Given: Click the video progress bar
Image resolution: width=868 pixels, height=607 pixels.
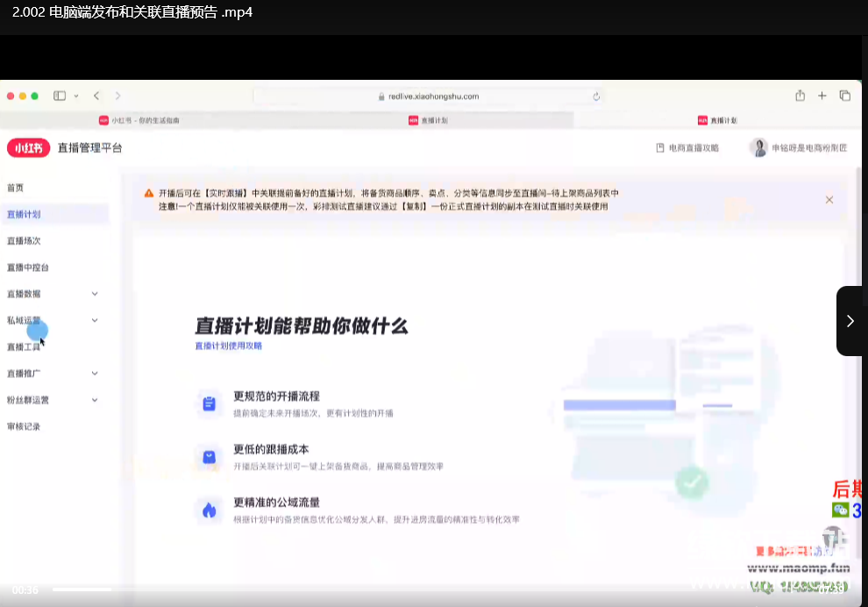Looking at the screenshot, I should tap(351, 589).
